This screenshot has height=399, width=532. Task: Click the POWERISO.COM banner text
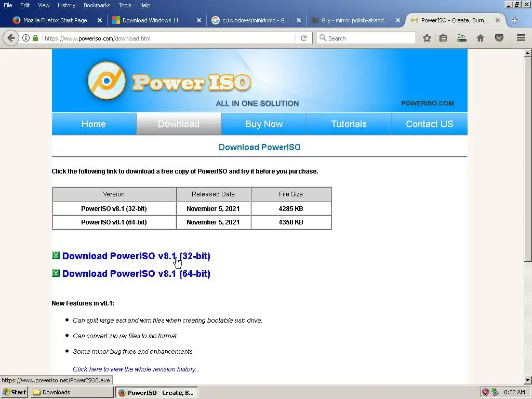pos(427,103)
